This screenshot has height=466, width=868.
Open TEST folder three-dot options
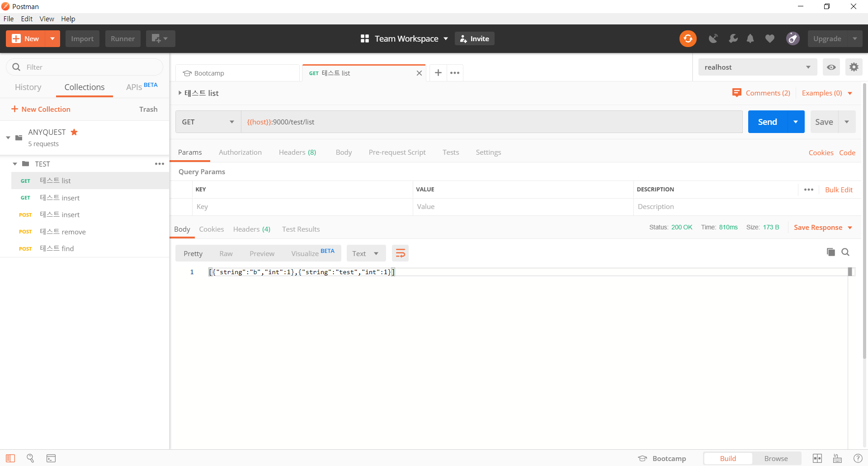tap(160, 164)
